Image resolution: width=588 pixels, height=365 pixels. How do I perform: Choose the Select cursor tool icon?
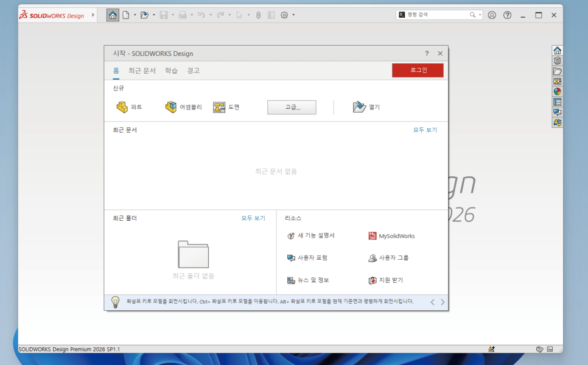point(239,15)
